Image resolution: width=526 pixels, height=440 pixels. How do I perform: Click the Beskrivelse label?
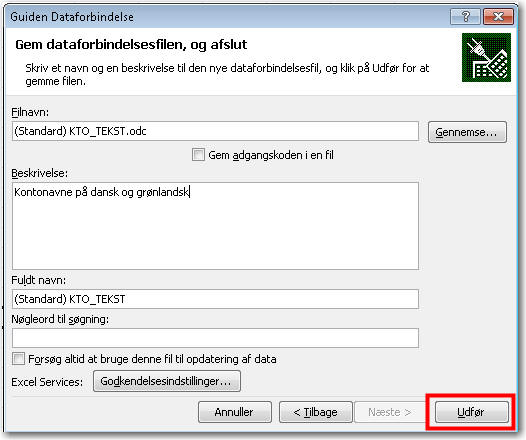[40, 173]
